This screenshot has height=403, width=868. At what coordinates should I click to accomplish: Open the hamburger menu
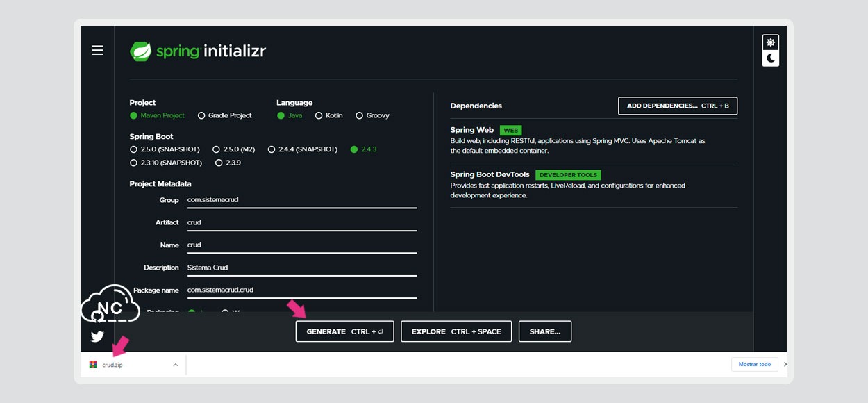[97, 50]
